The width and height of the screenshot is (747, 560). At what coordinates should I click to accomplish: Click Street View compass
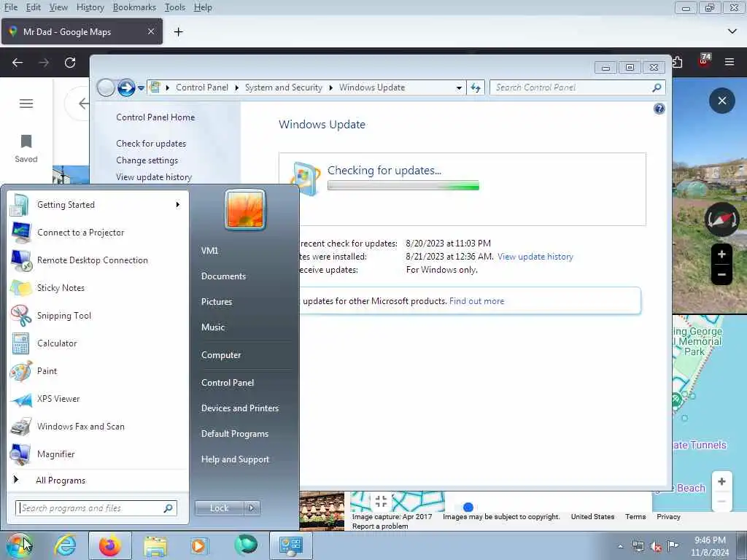[721, 220]
